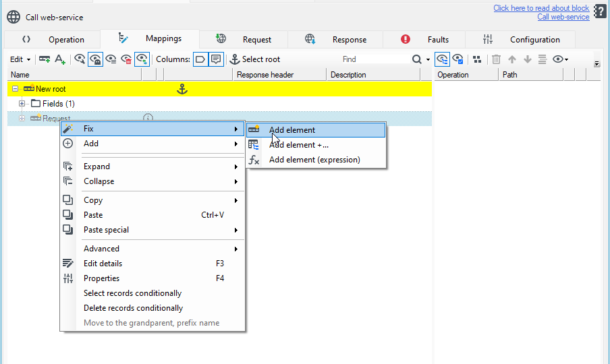Screen dimensions: 610x364
Task: Open the Collapse context submenu
Action: pyautogui.click(x=152, y=181)
